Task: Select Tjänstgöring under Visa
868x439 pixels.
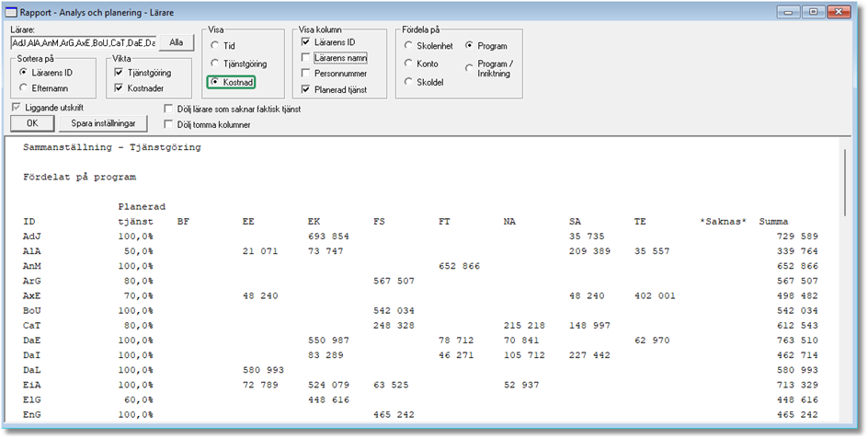Action: pos(215,64)
